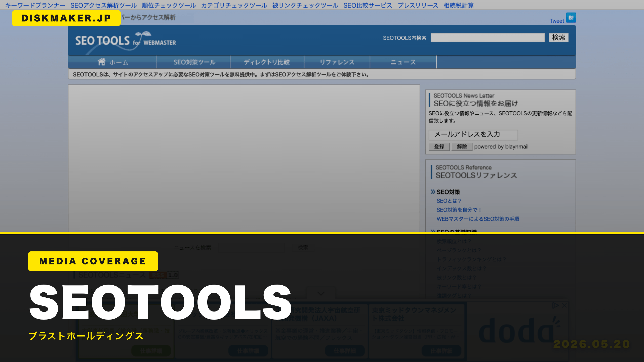Click the 仕事詳細 button under 東京ミッドタウン card

click(441, 351)
